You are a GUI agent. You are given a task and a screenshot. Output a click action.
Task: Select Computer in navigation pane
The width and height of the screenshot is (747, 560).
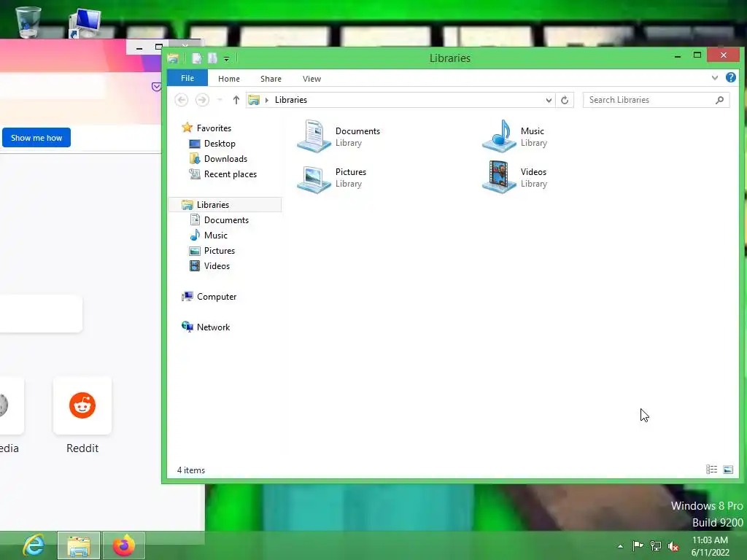(209, 297)
